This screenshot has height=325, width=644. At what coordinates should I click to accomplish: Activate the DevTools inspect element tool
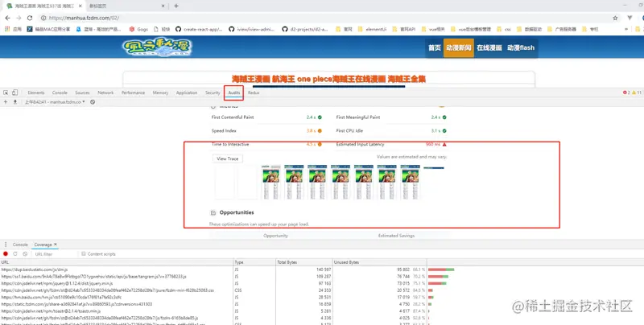pos(6,93)
